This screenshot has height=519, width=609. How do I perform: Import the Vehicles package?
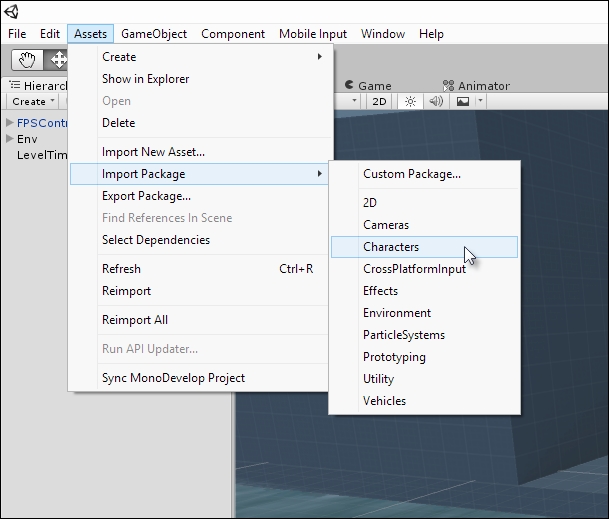tap(425, 401)
